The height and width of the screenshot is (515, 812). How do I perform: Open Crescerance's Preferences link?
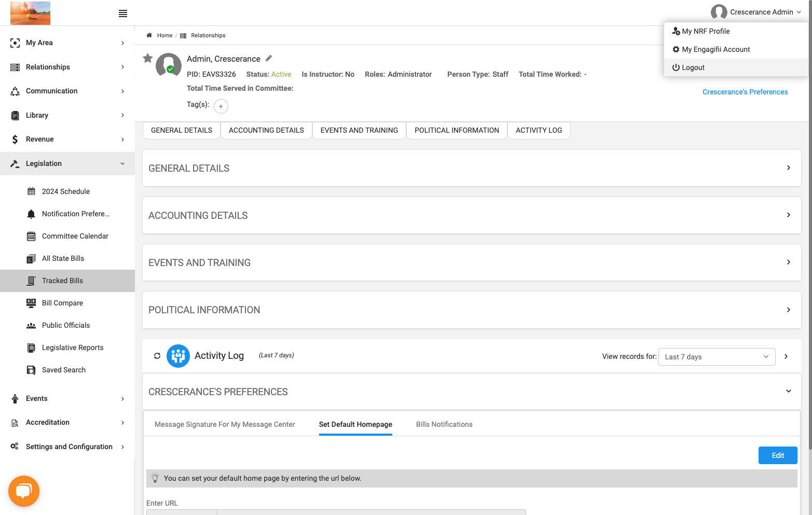tap(745, 92)
